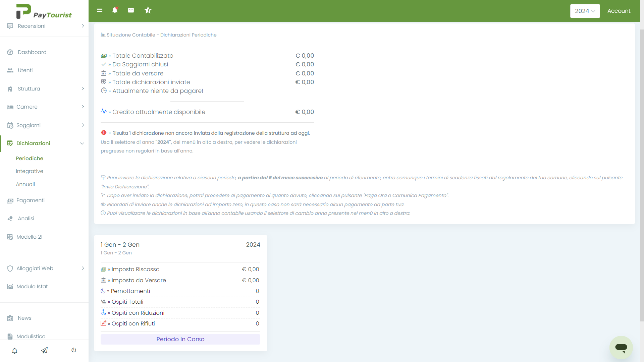The width and height of the screenshot is (644, 362).
Task: Expand the Camere submenu chevron
Action: pos(83,107)
